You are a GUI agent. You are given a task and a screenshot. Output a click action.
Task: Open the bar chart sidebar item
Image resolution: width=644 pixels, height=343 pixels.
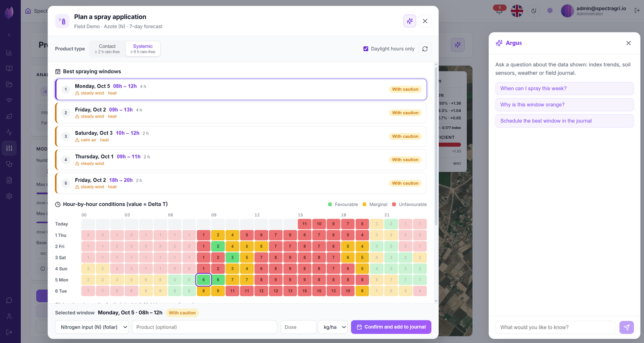click(x=9, y=52)
